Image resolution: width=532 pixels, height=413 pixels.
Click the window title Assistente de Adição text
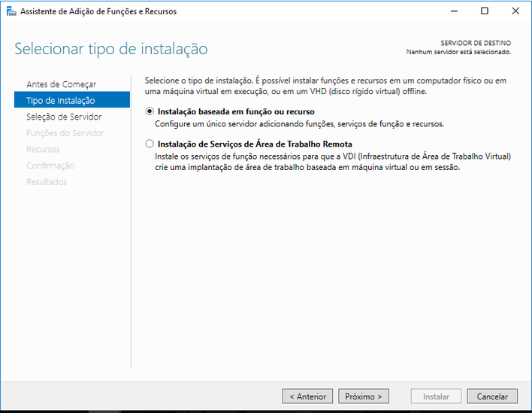[x=98, y=11]
